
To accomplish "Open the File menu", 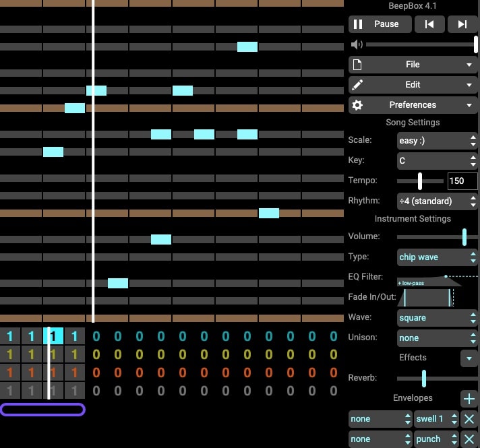I will pos(413,65).
